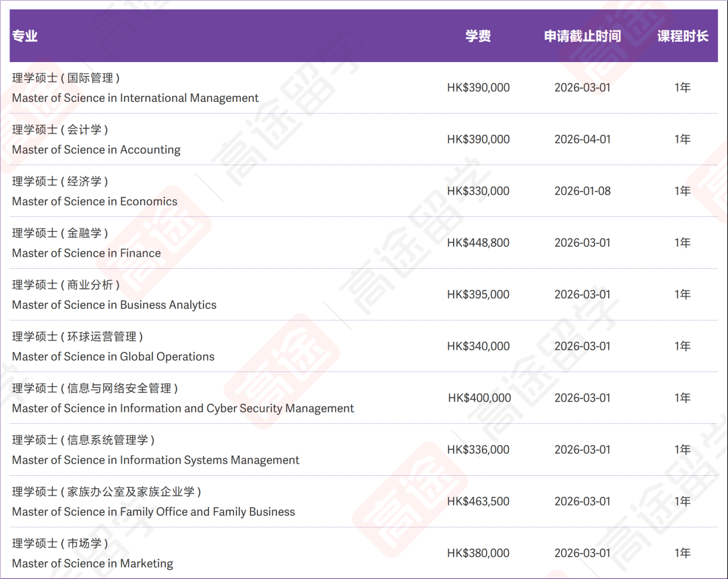Viewport: 728px width, 579px height.
Task: Click the 2026-03-01 deadline for Information Systems Management
Action: tap(582, 450)
